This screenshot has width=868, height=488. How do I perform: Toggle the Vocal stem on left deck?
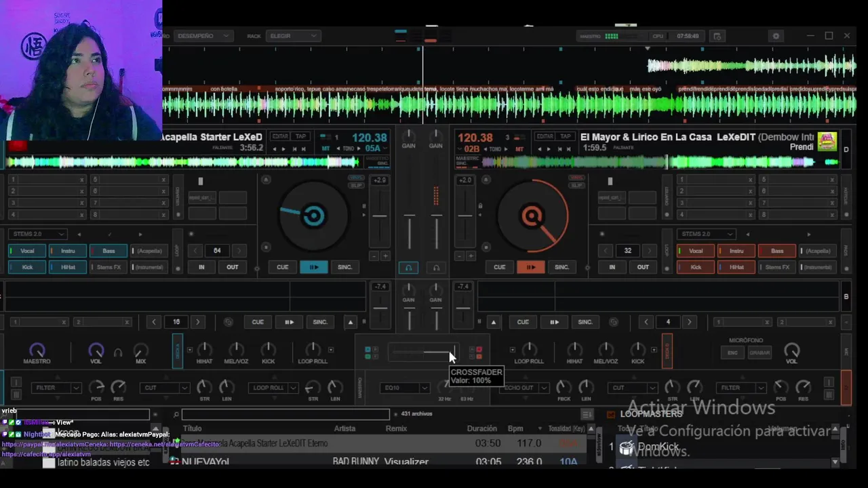click(26, 251)
